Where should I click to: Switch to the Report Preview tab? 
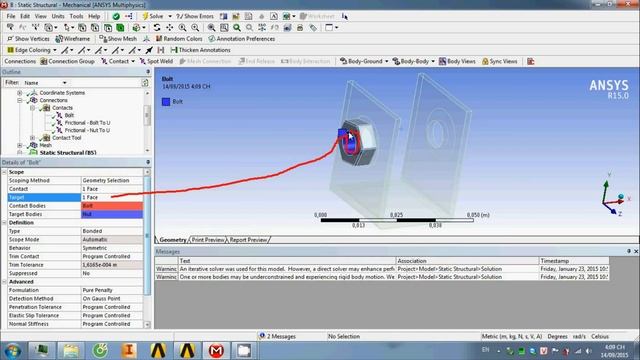248,240
